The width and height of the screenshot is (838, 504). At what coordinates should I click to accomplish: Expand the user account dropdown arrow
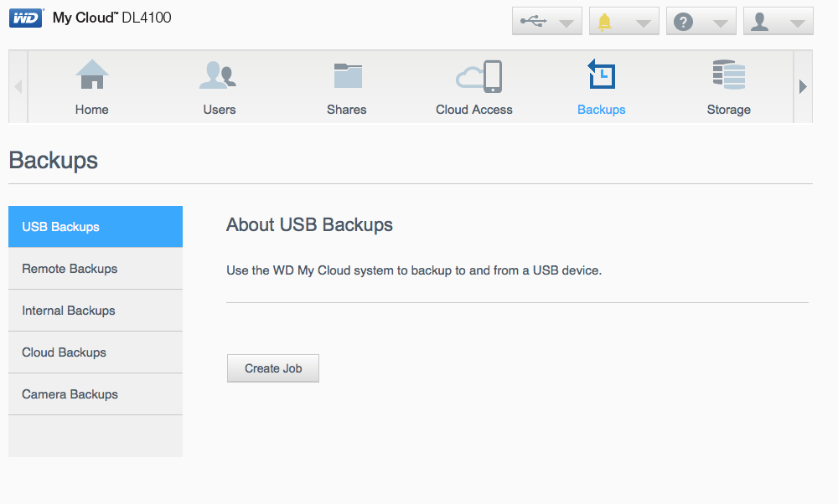pos(798,23)
